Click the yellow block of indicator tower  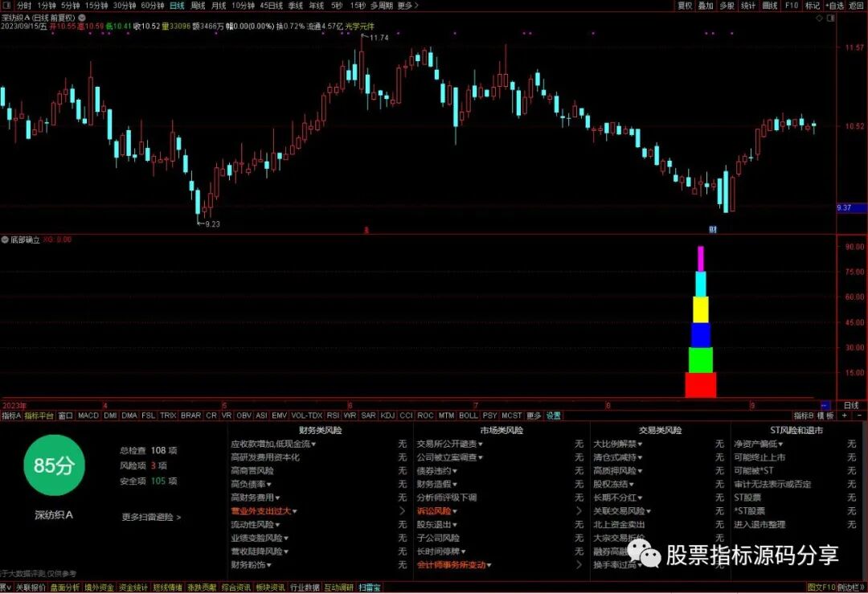701,309
